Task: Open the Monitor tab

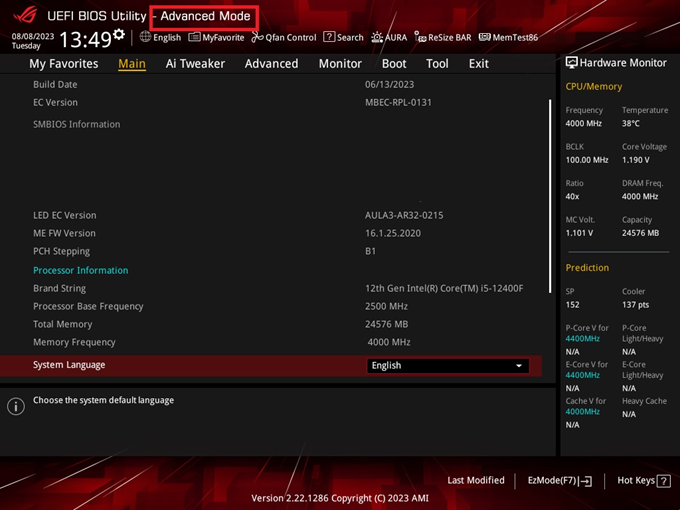Action: click(x=340, y=64)
